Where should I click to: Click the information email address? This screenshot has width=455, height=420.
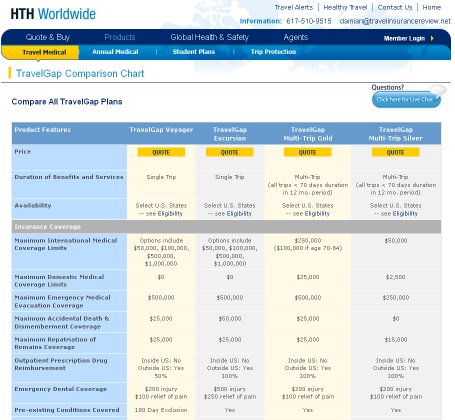pos(395,21)
